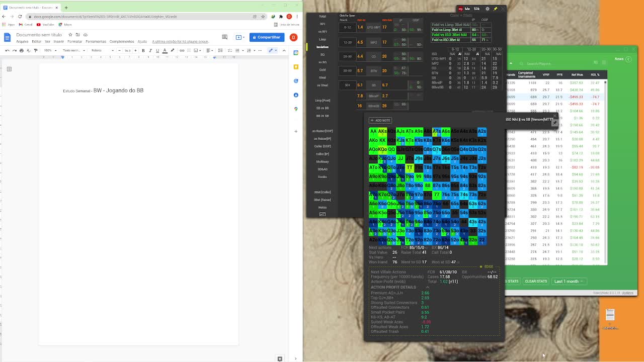The width and height of the screenshot is (644, 362).
Task: Click the Compartilhar share button
Action: tap(267, 37)
